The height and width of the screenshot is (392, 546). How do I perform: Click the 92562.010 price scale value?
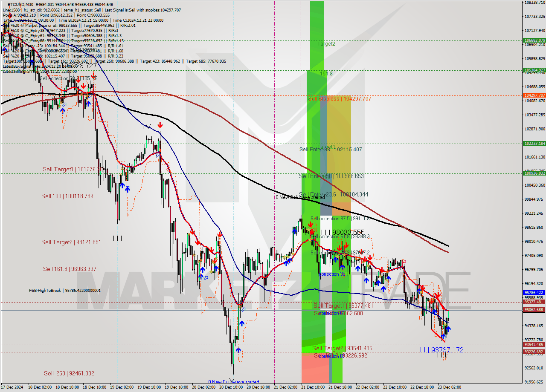534,368
